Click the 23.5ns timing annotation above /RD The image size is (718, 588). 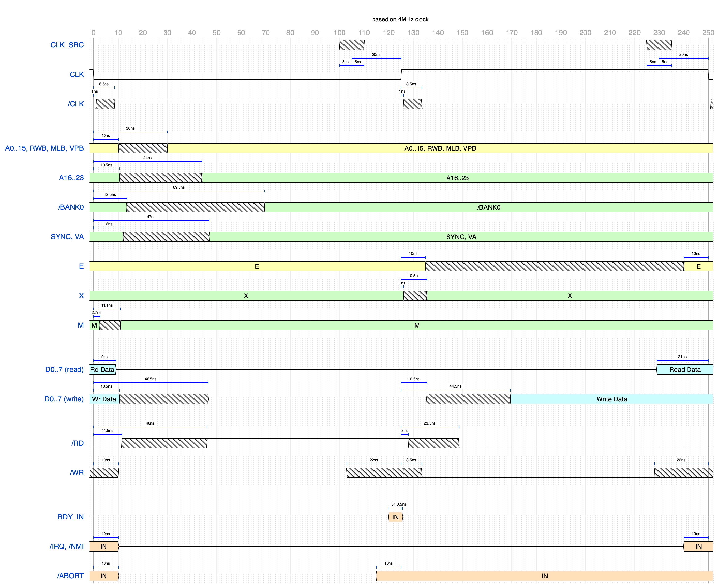pos(429,423)
